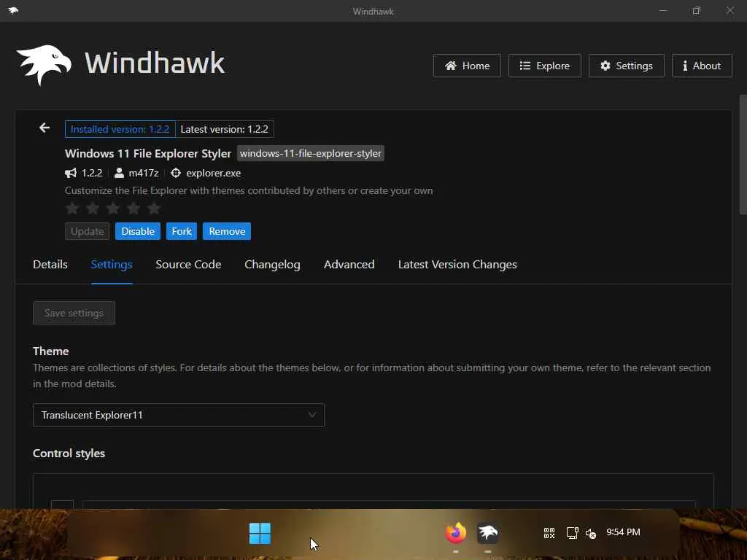Open Windhawk Settings from top bar
Viewport: 747px width, 560px height.
[626, 66]
